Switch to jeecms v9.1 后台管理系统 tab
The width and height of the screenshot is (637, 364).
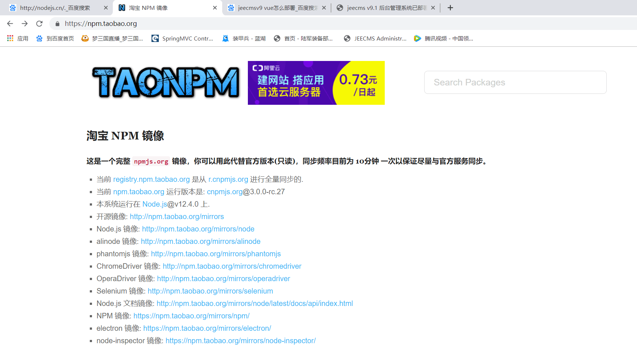pyautogui.click(x=385, y=8)
